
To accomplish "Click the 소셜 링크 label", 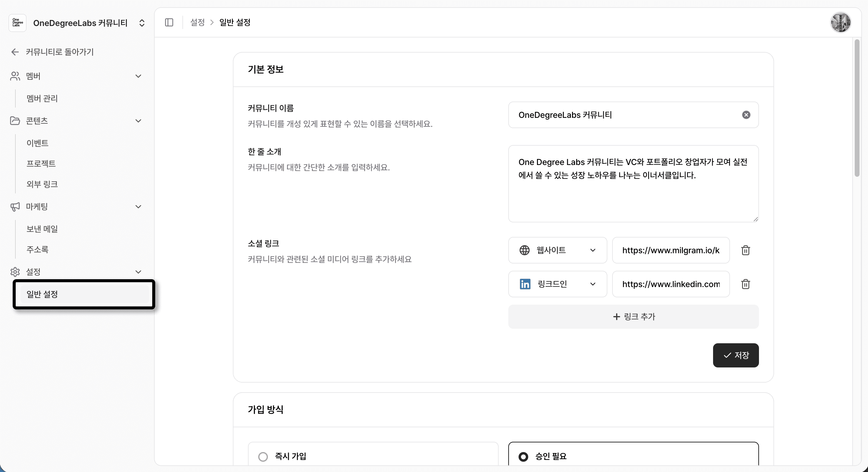I will [x=263, y=244].
